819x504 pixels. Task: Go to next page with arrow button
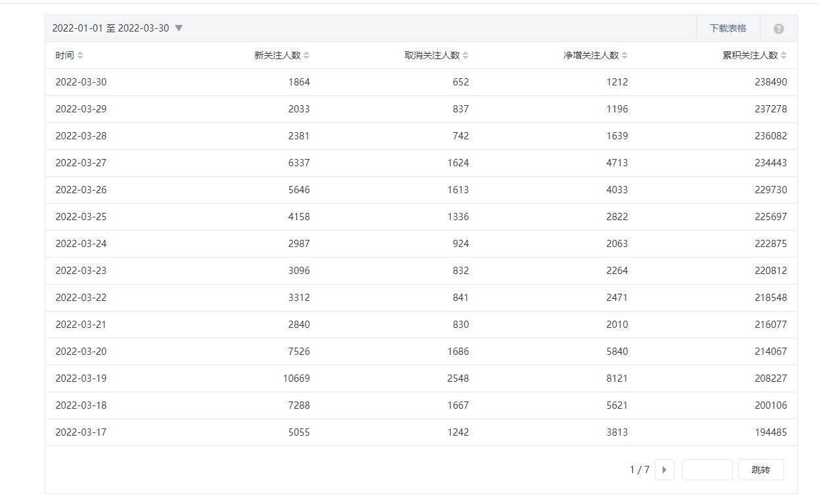point(664,470)
